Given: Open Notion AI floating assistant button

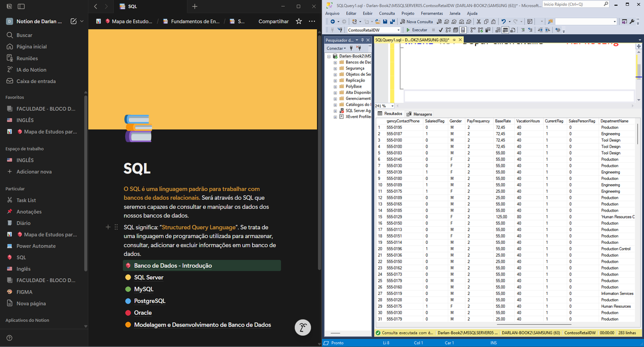Looking at the screenshot, I should coord(303,328).
